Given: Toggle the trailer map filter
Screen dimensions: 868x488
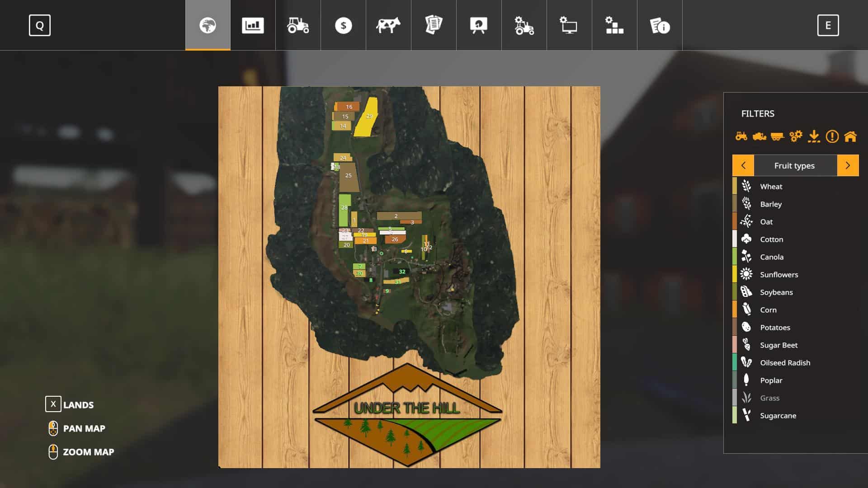Looking at the screenshot, I should click(x=777, y=136).
